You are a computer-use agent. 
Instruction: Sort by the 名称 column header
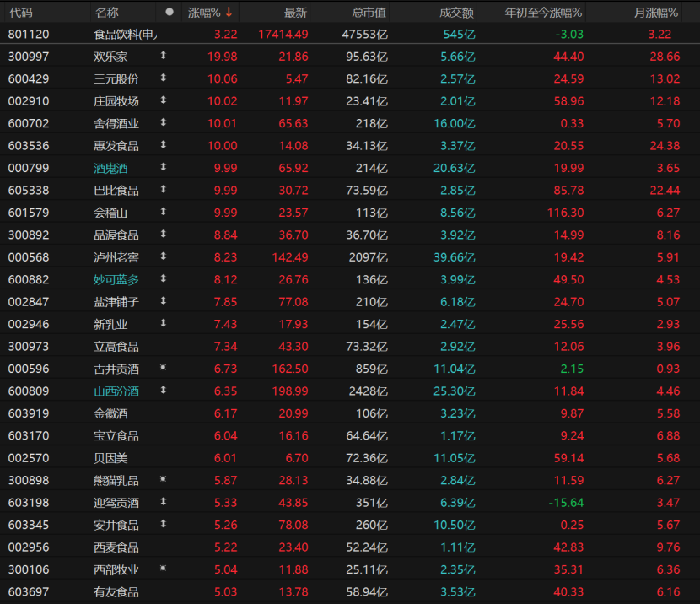(107, 13)
